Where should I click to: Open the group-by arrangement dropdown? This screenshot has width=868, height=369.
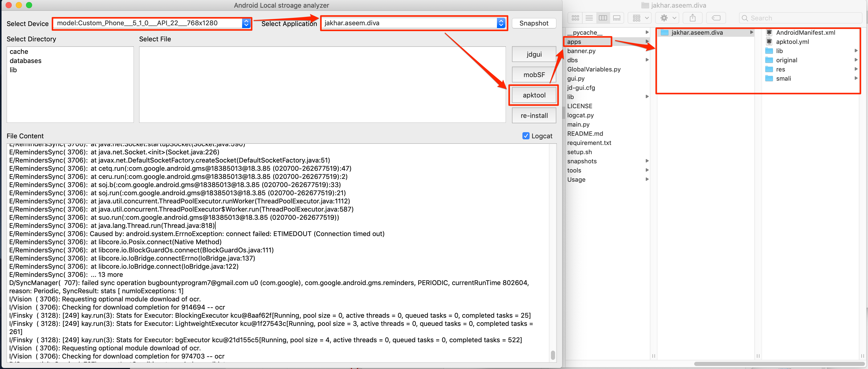(x=640, y=18)
